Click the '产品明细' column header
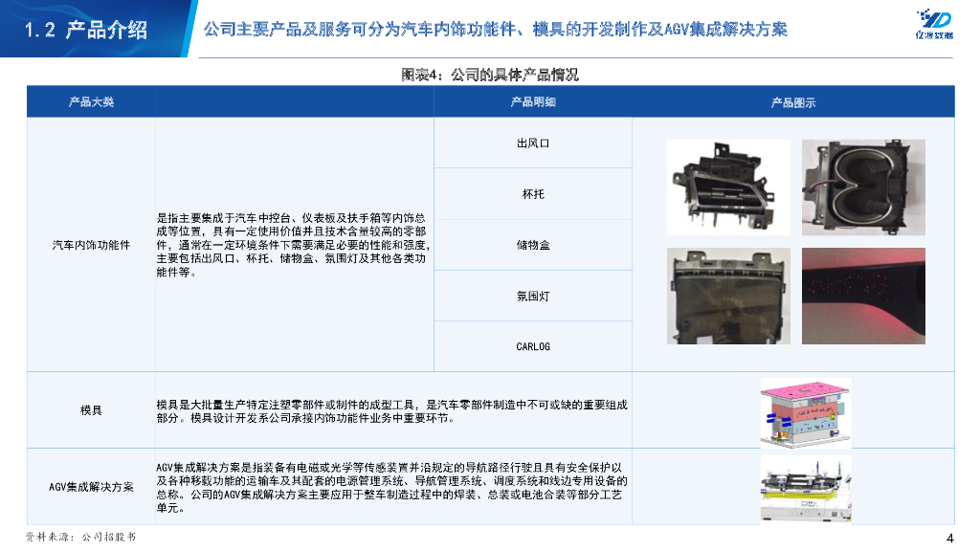Image resolution: width=980 pixels, height=551 pixels. click(x=533, y=101)
